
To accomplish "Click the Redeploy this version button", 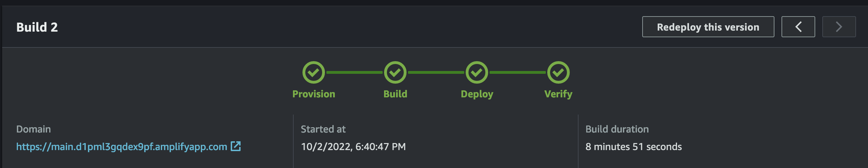I will coord(708,27).
